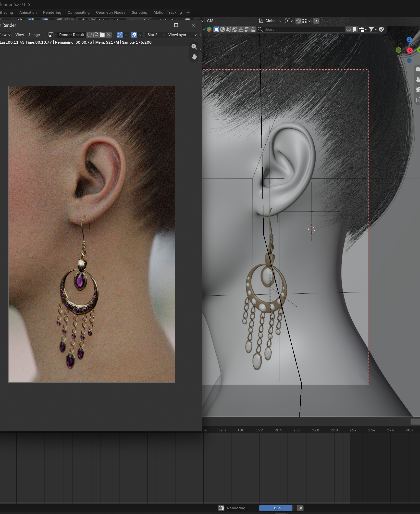Image resolution: width=420 pixels, height=514 pixels.
Task: Expand the overlay options arrow in Render window
Action: click(x=140, y=35)
